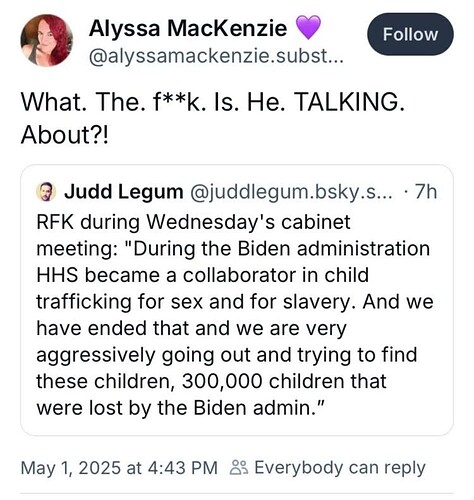Click the people icon before Everybody can reply
This screenshot has height=500, width=474.
point(239,467)
